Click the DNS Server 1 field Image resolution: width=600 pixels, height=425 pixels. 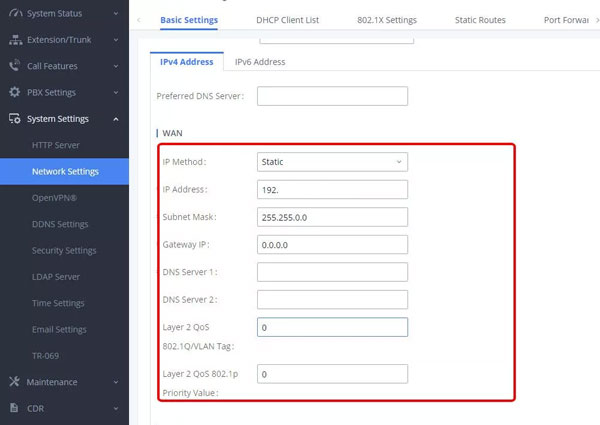click(332, 272)
